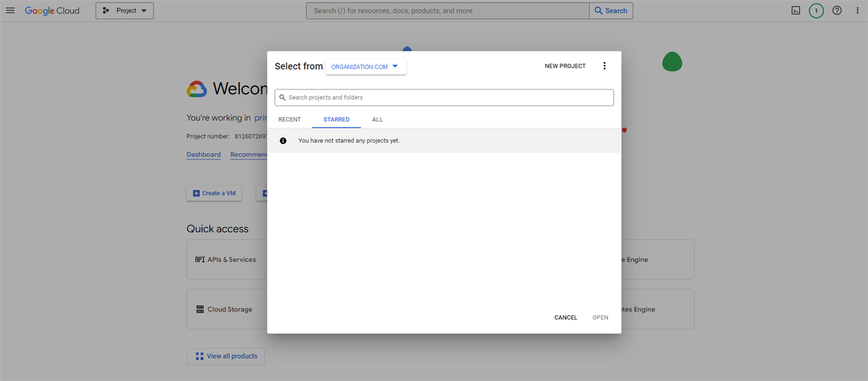Image resolution: width=868 pixels, height=381 pixels.
Task: Select the STARRED tab
Action: [x=336, y=119]
